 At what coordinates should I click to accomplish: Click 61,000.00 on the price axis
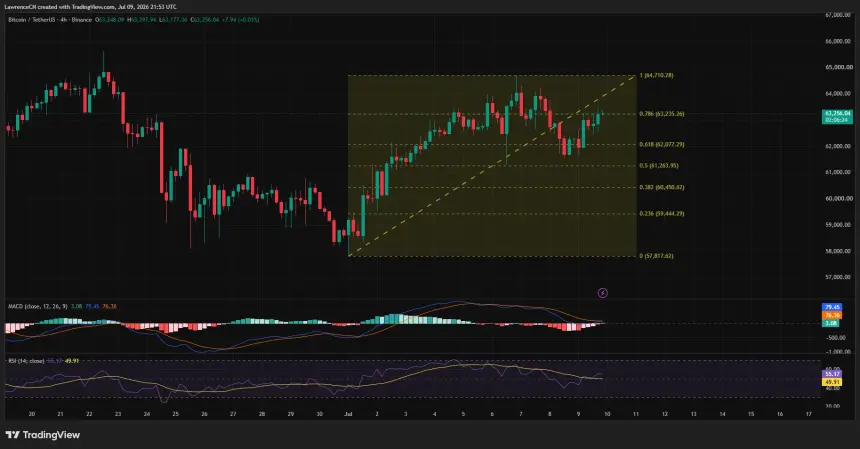coord(839,172)
